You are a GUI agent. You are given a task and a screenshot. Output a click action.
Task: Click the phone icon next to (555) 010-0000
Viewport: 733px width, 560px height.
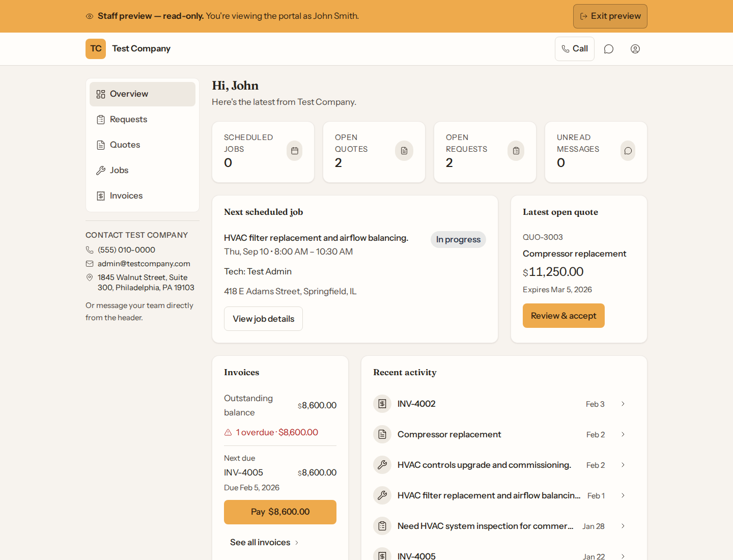click(x=90, y=250)
